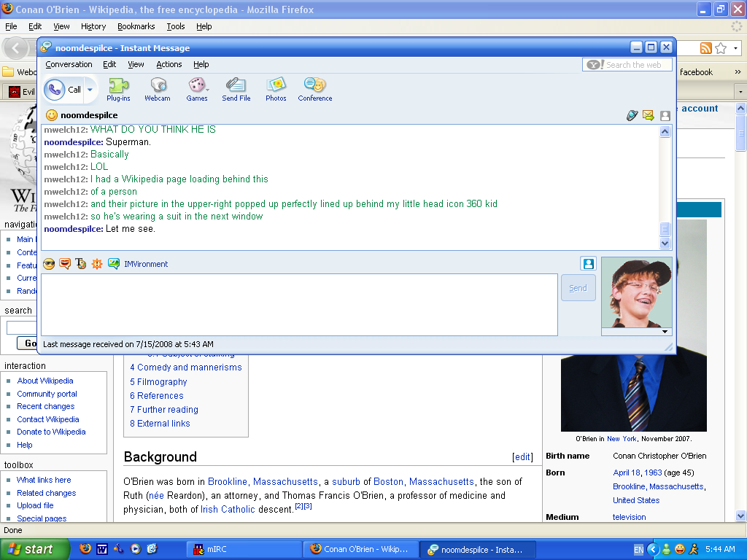Open the Actions menu in IM window
Viewport: 747px width, 560px height.
(169, 64)
